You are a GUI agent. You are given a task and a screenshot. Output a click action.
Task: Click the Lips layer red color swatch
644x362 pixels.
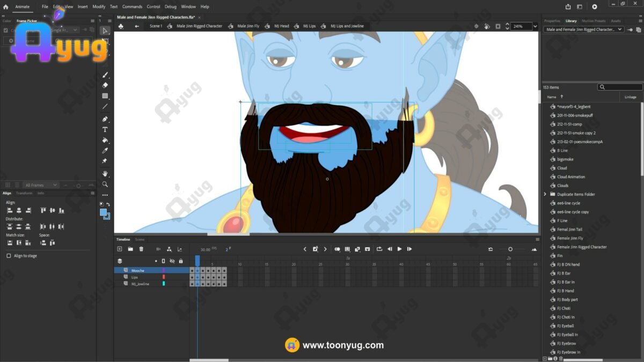(x=164, y=277)
